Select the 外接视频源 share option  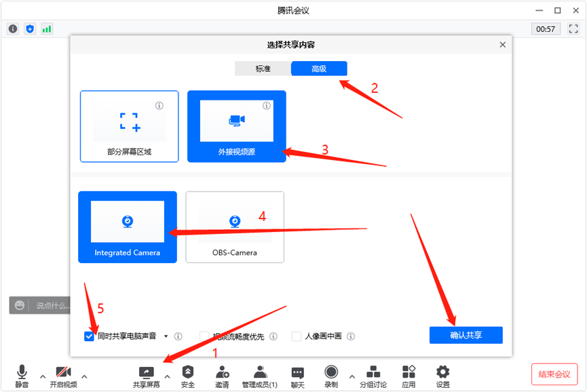pyautogui.click(x=237, y=126)
